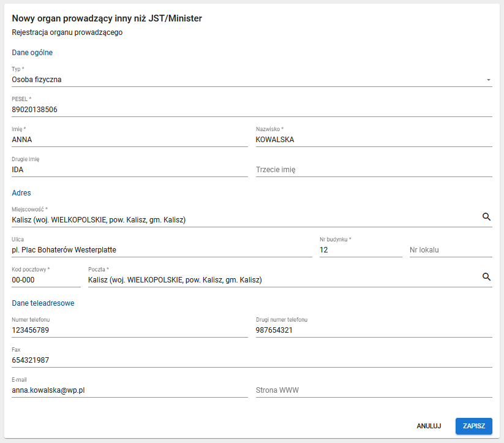
Task: Edit the Drugie imię field
Action: (x=129, y=170)
